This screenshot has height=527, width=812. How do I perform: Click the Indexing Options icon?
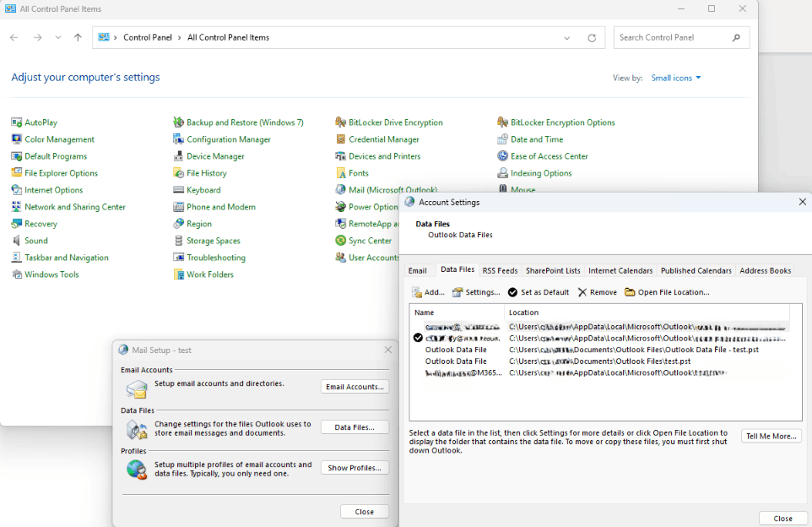502,173
